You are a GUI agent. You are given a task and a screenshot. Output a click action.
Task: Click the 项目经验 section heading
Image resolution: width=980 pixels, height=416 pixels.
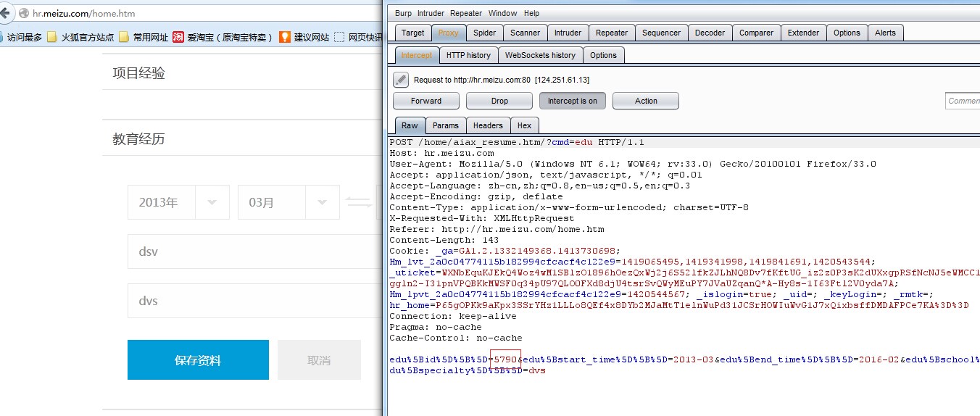pos(138,72)
